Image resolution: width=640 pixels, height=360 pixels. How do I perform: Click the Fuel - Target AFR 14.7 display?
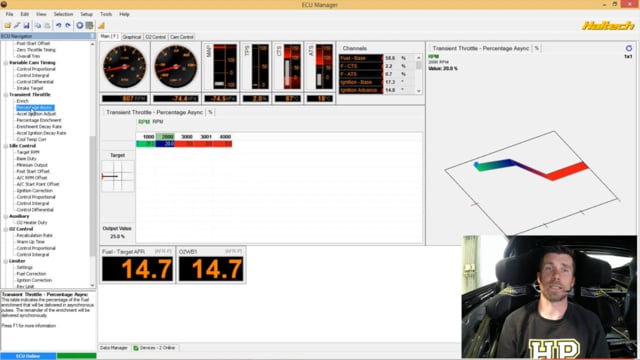coord(137,269)
